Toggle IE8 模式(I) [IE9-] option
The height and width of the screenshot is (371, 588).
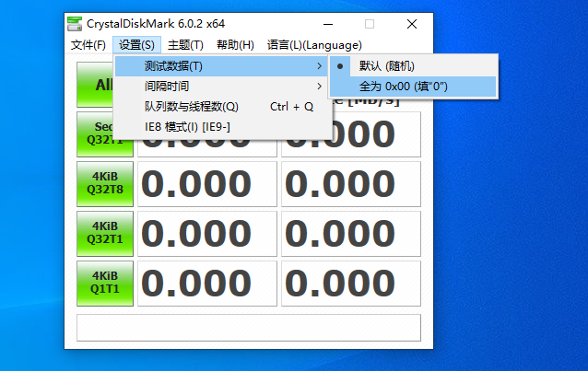tap(223, 127)
